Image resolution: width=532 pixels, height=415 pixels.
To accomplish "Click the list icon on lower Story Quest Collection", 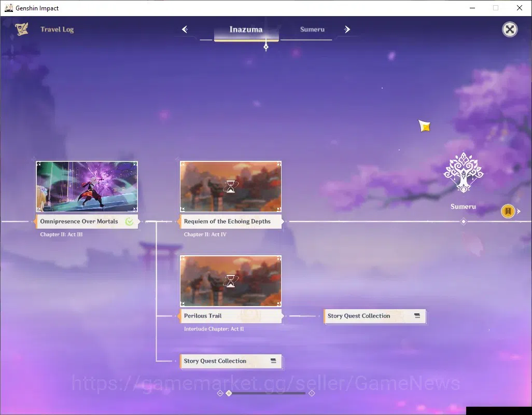I will pos(273,361).
